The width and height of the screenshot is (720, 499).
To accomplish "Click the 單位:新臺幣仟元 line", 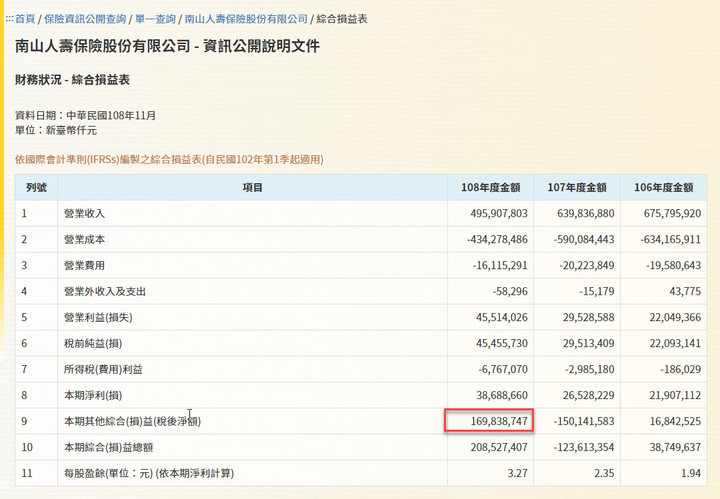I will [56, 130].
